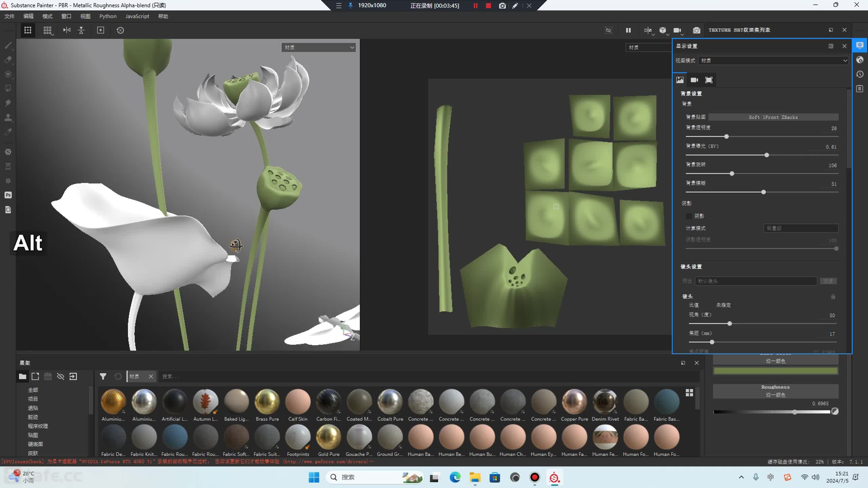Image resolution: width=868 pixels, height=488 pixels.
Task: Click the Windows Start button
Action: pyautogui.click(x=314, y=477)
